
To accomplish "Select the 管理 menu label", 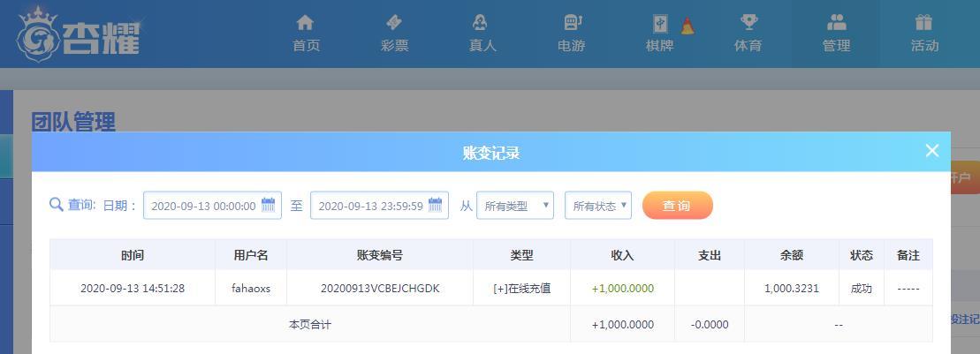I will pyautogui.click(x=836, y=46).
